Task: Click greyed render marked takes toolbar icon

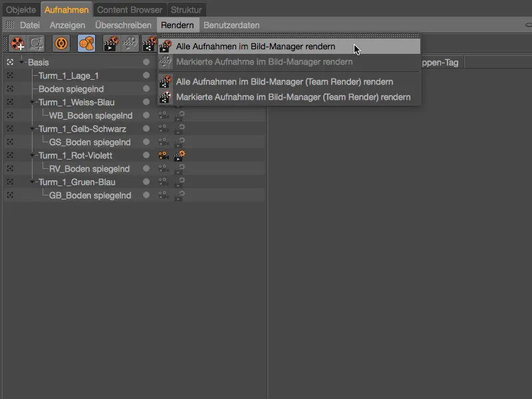Action: pyautogui.click(x=130, y=43)
